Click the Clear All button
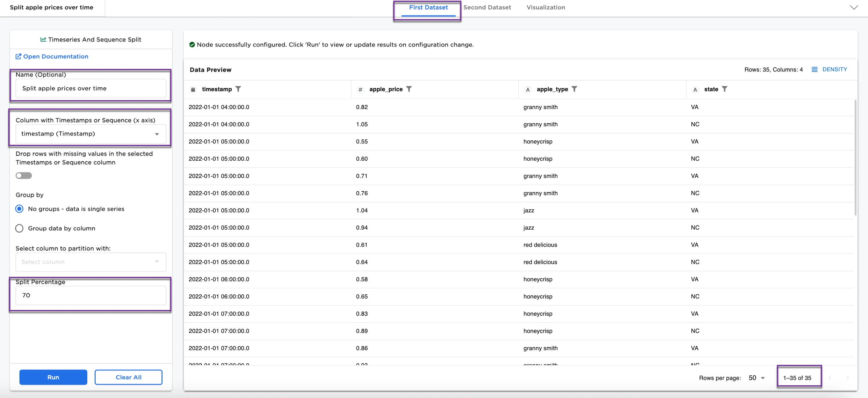 click(128, 377)
